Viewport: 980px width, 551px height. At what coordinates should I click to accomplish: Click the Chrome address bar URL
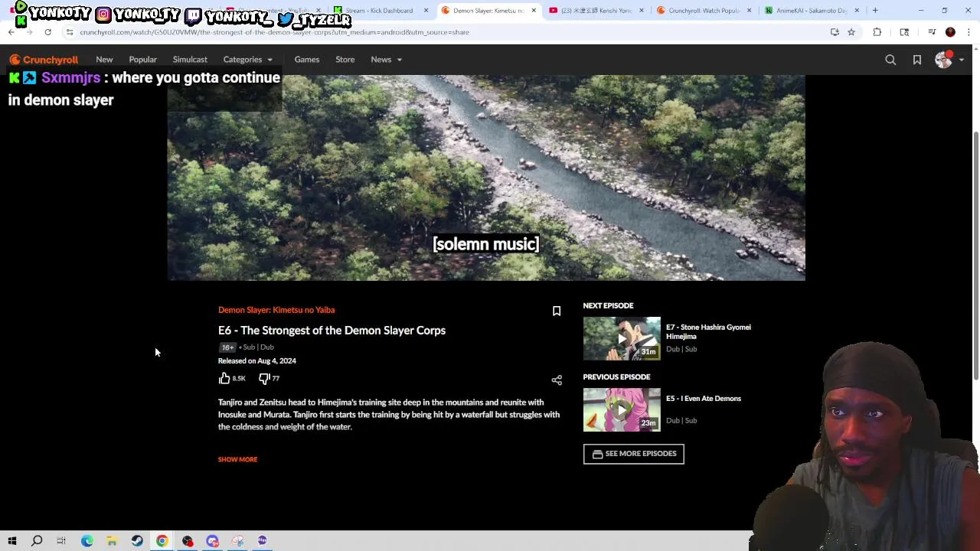click(x=274, y=32)
